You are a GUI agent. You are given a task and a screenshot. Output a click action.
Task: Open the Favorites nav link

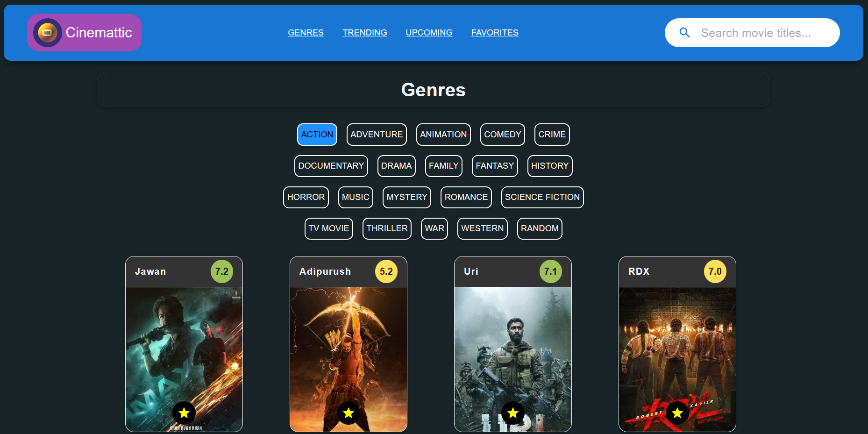tap(495, 33)
